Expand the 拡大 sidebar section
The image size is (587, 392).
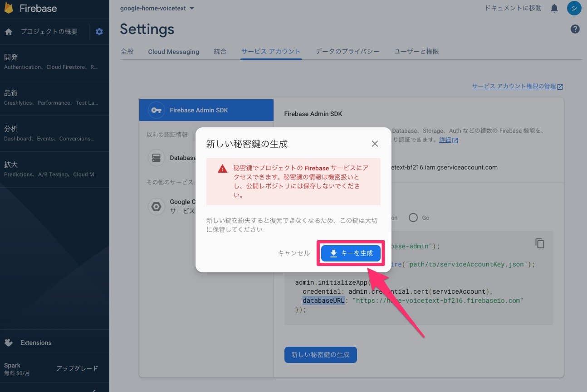coord(54,169)
